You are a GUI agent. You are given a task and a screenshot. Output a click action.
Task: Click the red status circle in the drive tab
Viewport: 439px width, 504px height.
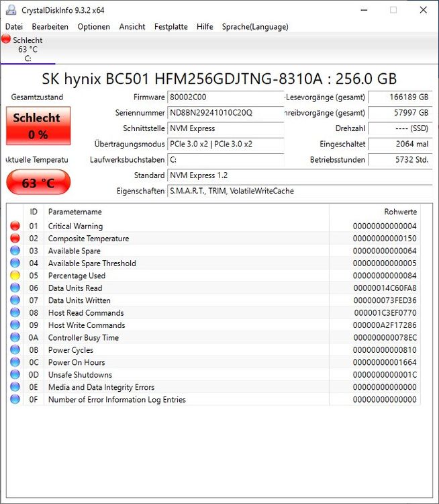[6, 39]
